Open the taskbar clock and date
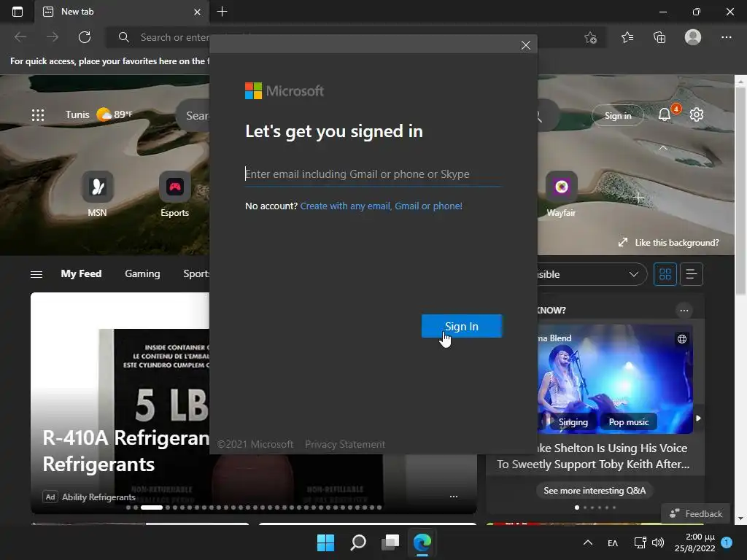This screenshot has height=560, width=747. [x=695, y=542]
